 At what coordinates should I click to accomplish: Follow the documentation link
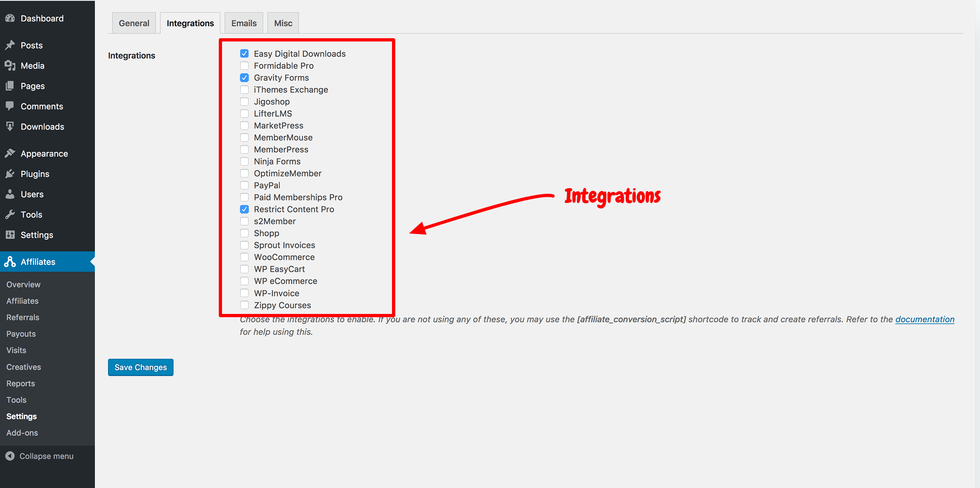point(925,319)
